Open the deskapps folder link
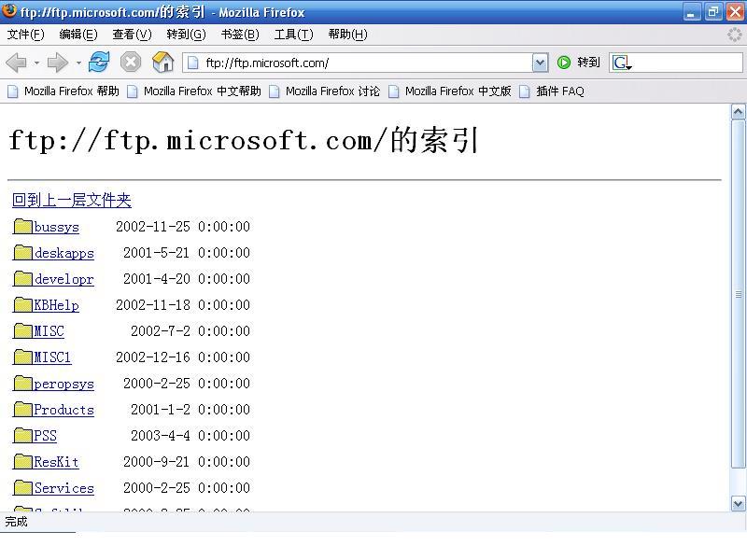Image resolution: width=747 pixels, height=560 pixels. click(x=63, y=253)
